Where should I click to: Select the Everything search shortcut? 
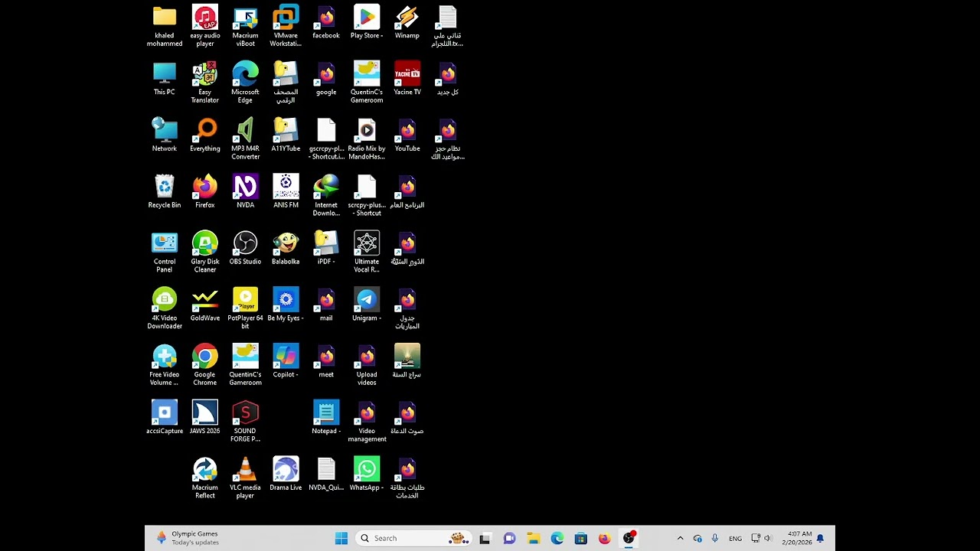[x=205, y=135]
